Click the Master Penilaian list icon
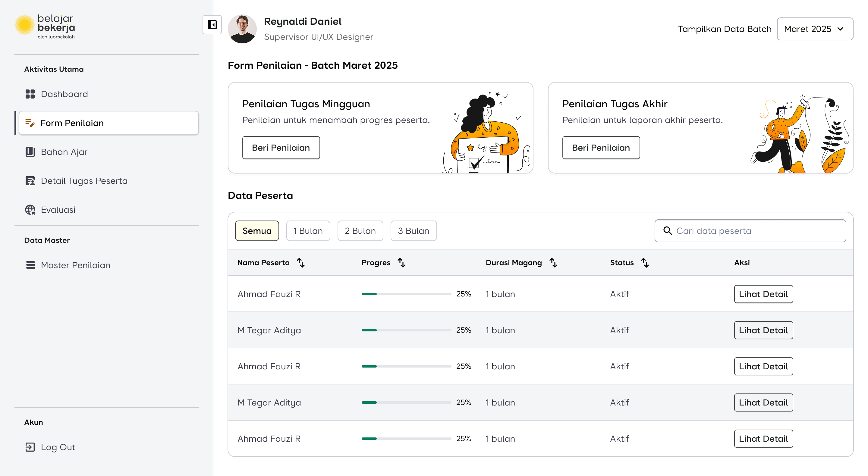Viewport: 868px width, 476px height. pos(30,265)
